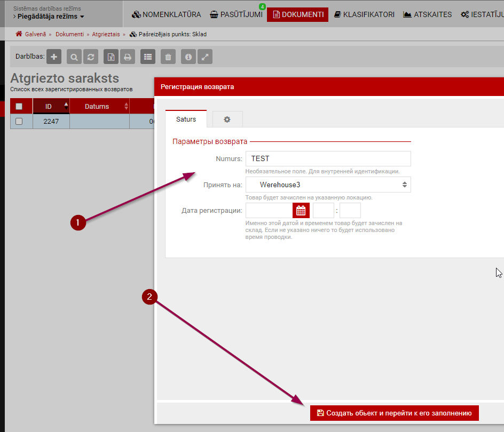Click the Создать обьект и перейти button
Screen dimensions: 504x432
pos(394,413)
